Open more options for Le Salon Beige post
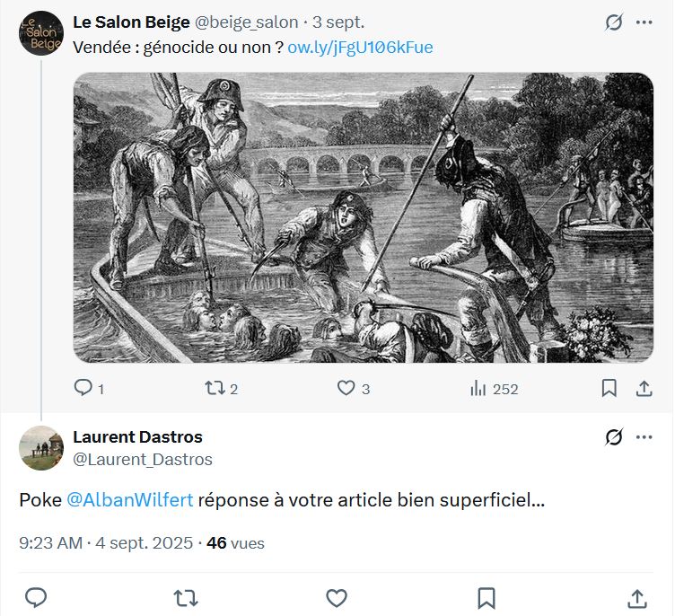Viewport: 675px width, 616px height. pos(644,22)
